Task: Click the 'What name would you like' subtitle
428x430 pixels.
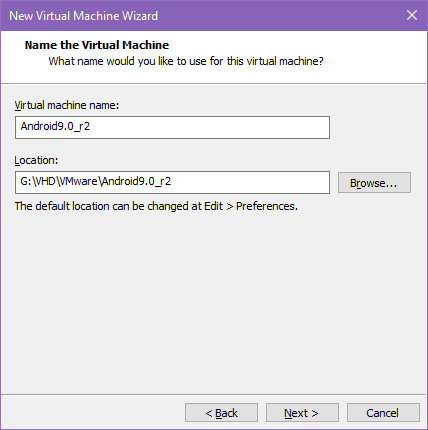Action: pos(186,61)
